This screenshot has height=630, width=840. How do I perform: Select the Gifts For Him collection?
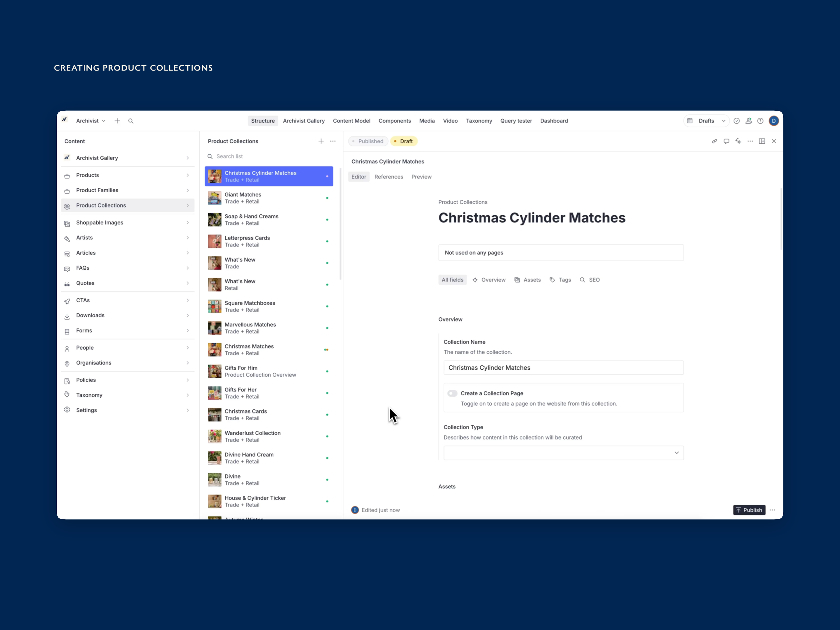[269, 371]
